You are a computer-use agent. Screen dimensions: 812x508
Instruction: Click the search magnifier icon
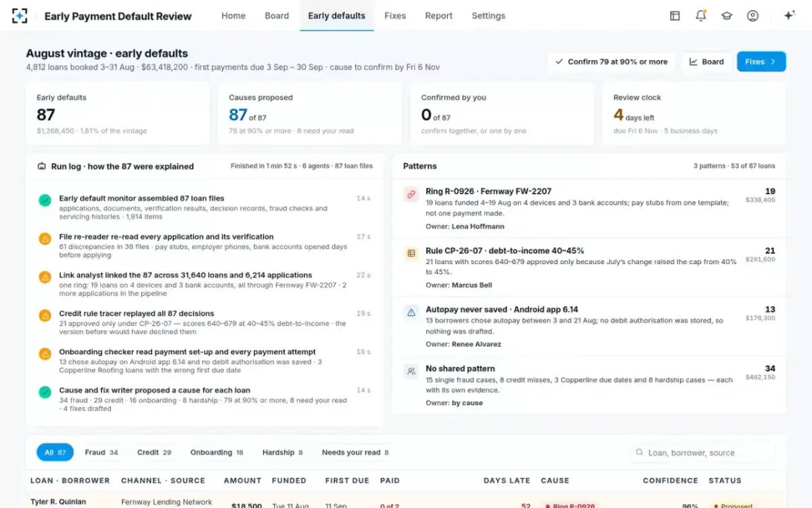pos(639,452)
